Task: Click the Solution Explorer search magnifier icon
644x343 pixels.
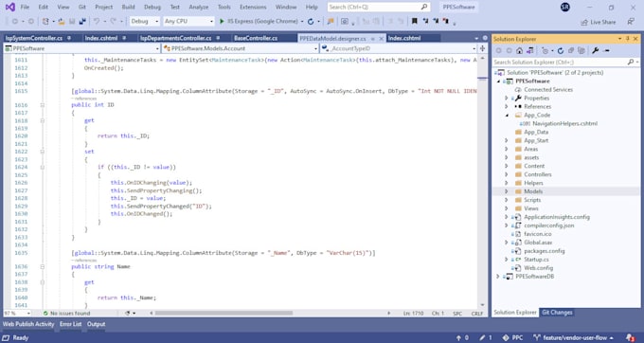Action: [631, 62]
